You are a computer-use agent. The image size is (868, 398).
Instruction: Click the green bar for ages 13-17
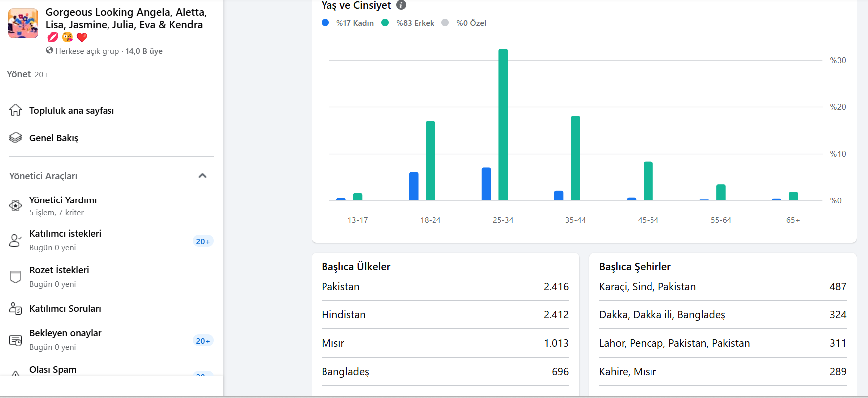point(358,197)
